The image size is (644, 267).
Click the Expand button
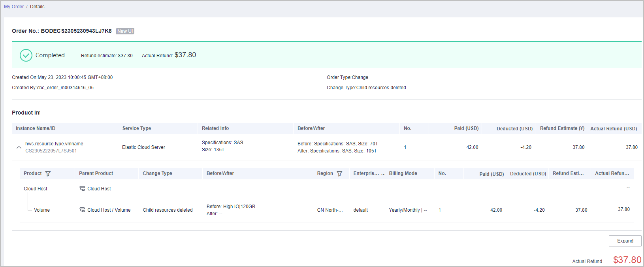coord(625,241)
